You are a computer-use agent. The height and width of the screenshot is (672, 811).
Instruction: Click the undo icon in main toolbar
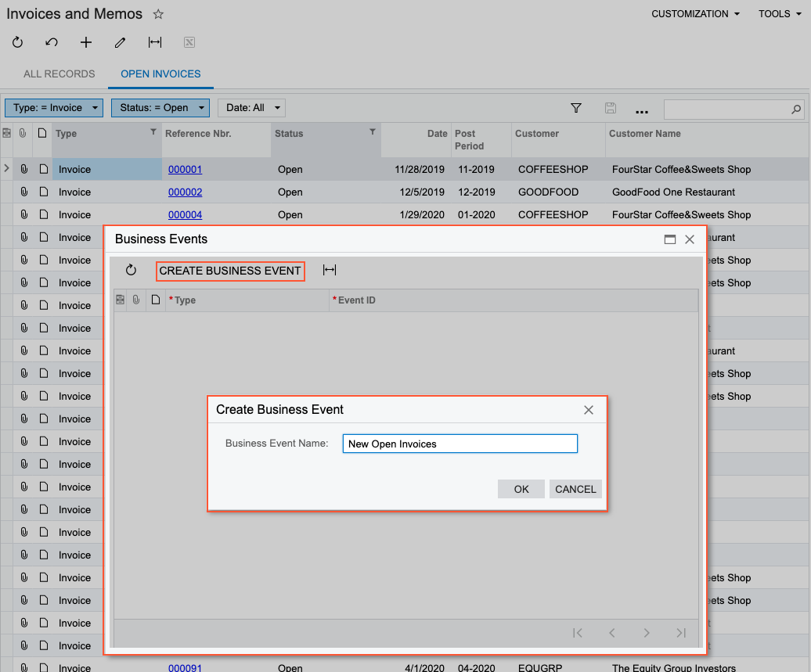pos(52,43)
